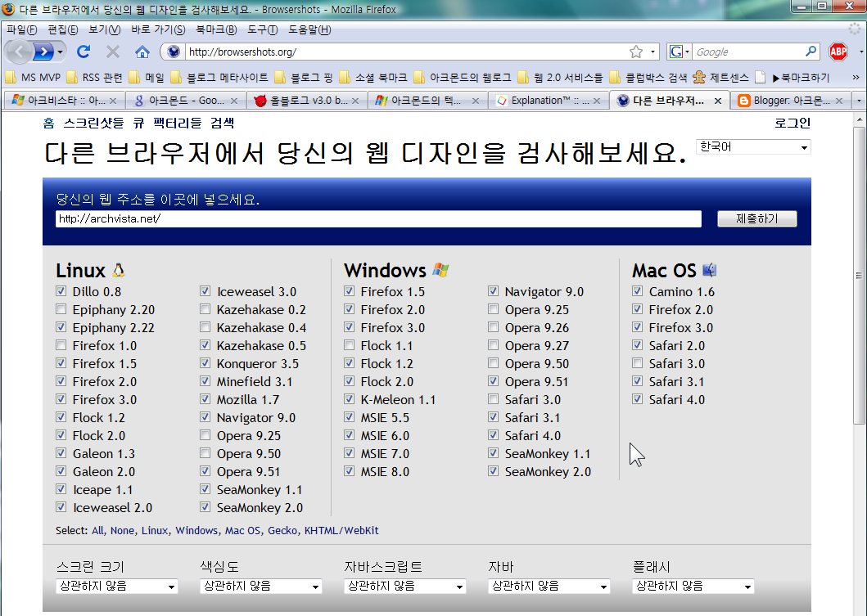Open the 웹 2.0 서비스들 bookmark folder
Screen dimensions: 867x616
pyautogui.click(x=561, y=78)
